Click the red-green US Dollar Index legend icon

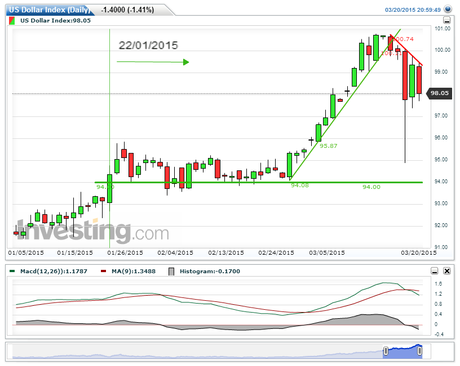12,21
